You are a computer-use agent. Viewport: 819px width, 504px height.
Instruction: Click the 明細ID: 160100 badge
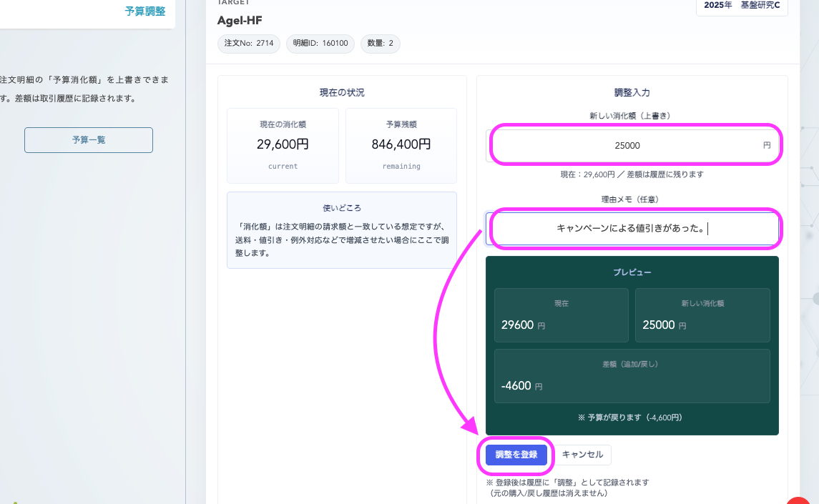pos(320,44)
